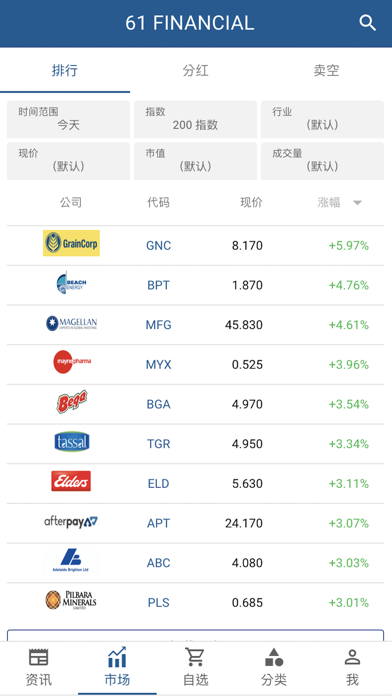Open the 行业 default filter
392x696 pixels.
[322, 119]
